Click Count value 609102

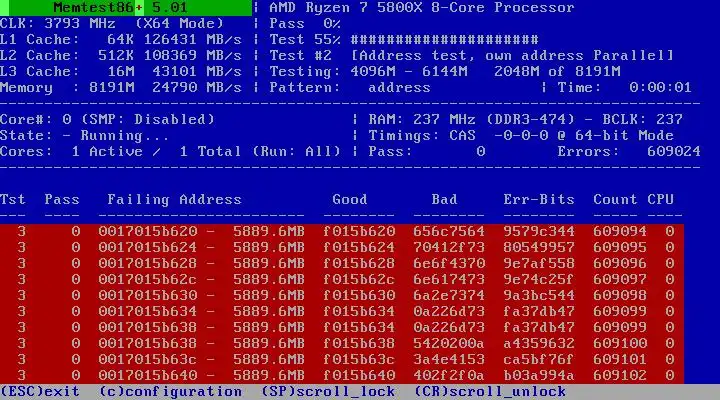click(x=620, y=375)
